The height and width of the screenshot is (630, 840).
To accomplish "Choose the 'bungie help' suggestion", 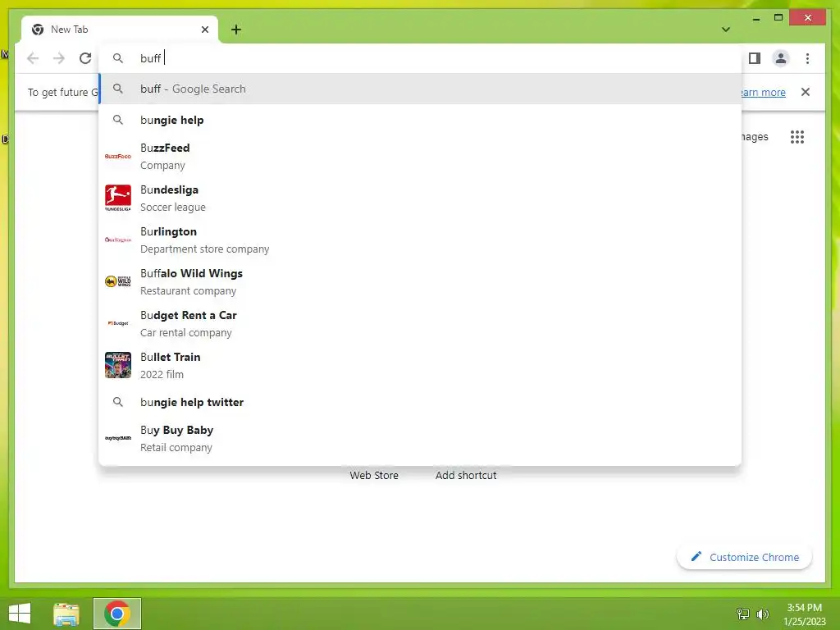I will point(420,120).
